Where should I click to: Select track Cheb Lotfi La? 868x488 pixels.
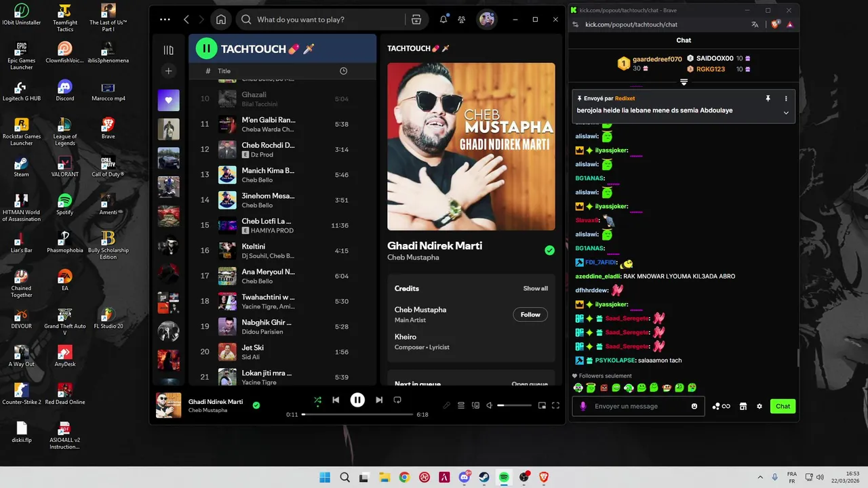point(282,226)
